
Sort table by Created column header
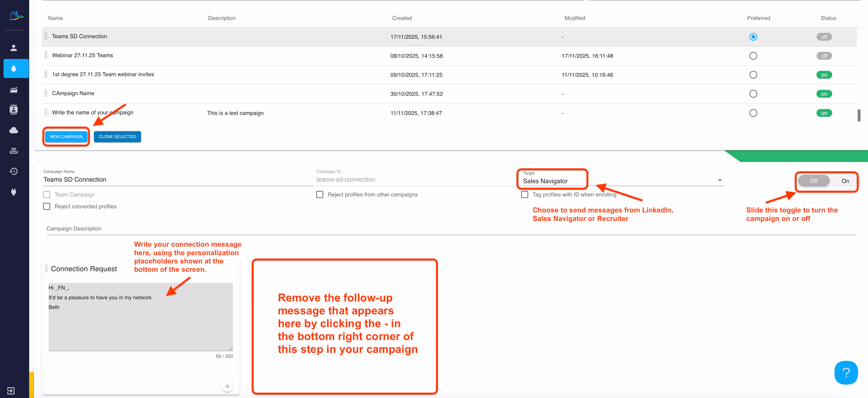click(x=402, y=18)
